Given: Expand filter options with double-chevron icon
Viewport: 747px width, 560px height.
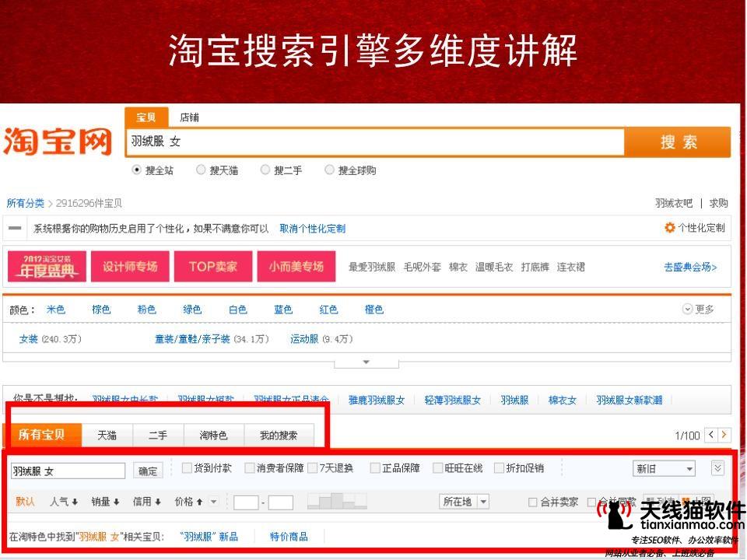Looking at the screenshot, I should pos(717,468).
